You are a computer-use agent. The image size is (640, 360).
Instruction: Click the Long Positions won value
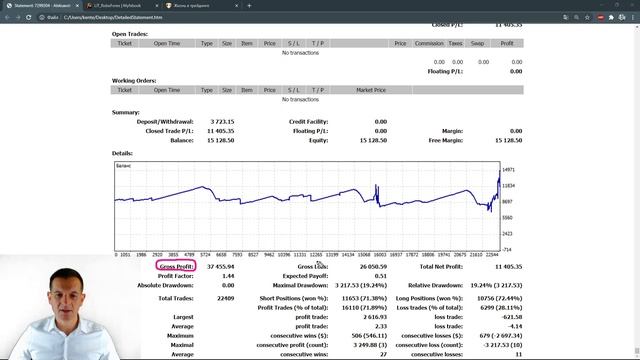pos(500,298)
